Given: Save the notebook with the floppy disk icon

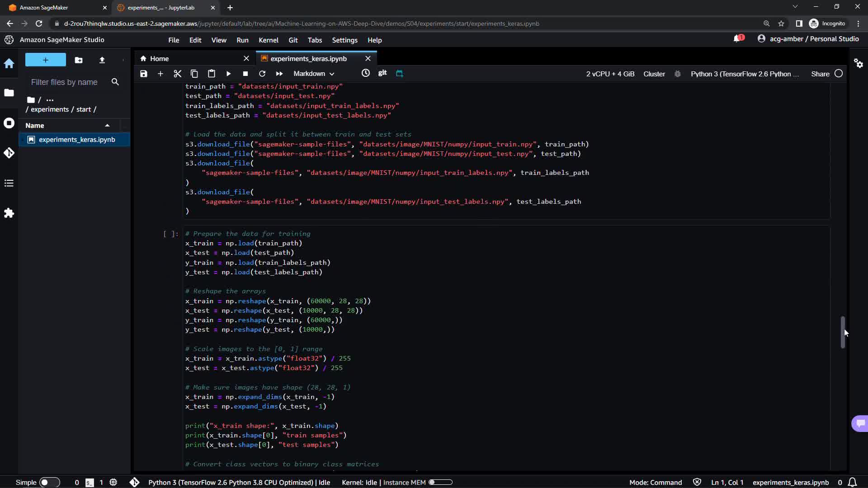Looking at the screenshot, I should pos(144,74).
